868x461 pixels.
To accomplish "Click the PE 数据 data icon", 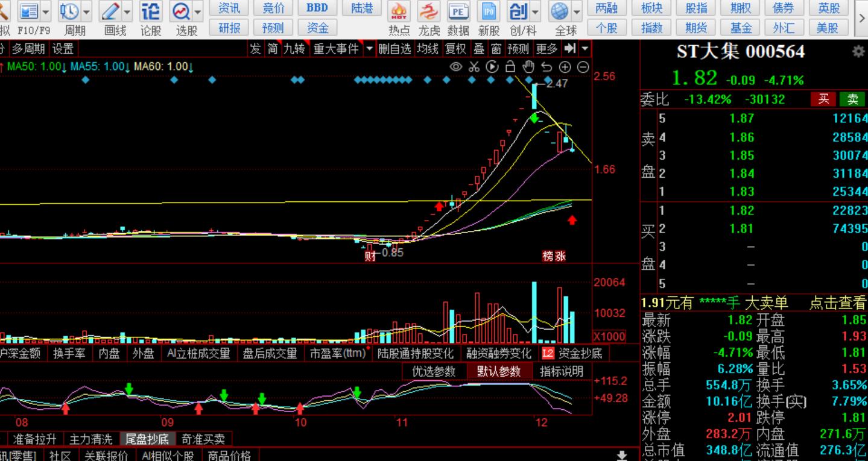I will coord(458,11).
